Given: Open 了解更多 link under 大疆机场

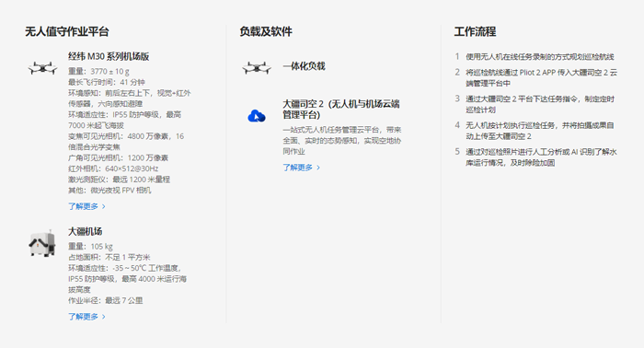Looking at the screenshot, I should 84,317.
